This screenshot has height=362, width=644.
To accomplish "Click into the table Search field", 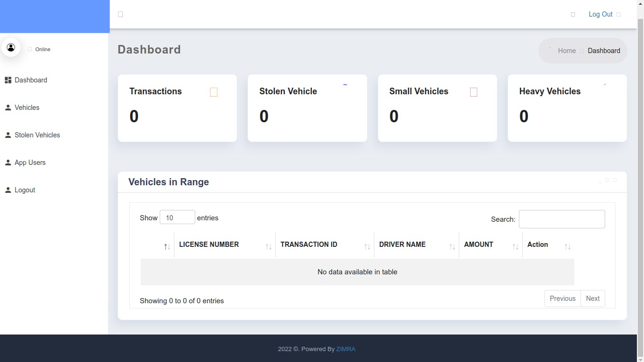I will [x=562, y=219].
